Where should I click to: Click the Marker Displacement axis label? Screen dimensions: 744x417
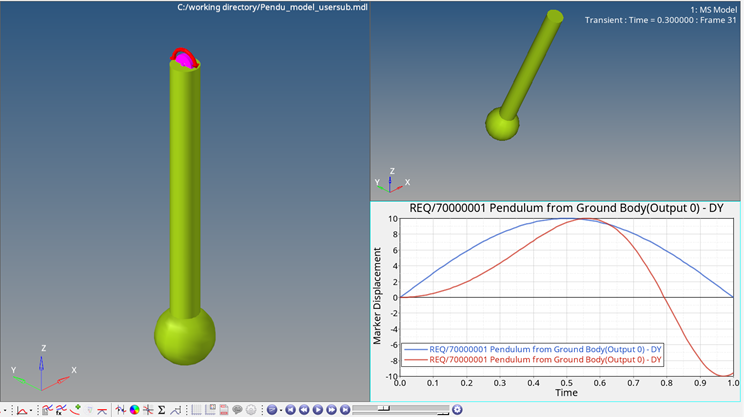pyautogui.click(x=377, y=296)
